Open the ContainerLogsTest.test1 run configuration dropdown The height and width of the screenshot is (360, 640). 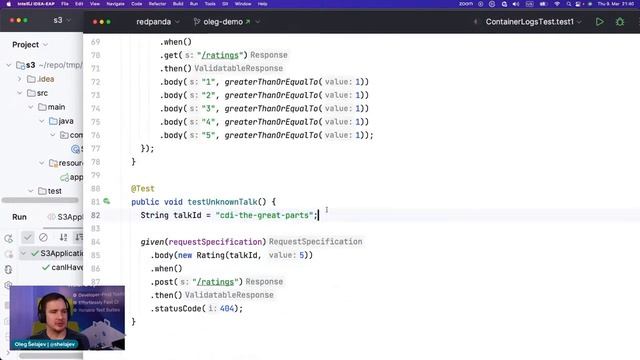coord(533,22)
